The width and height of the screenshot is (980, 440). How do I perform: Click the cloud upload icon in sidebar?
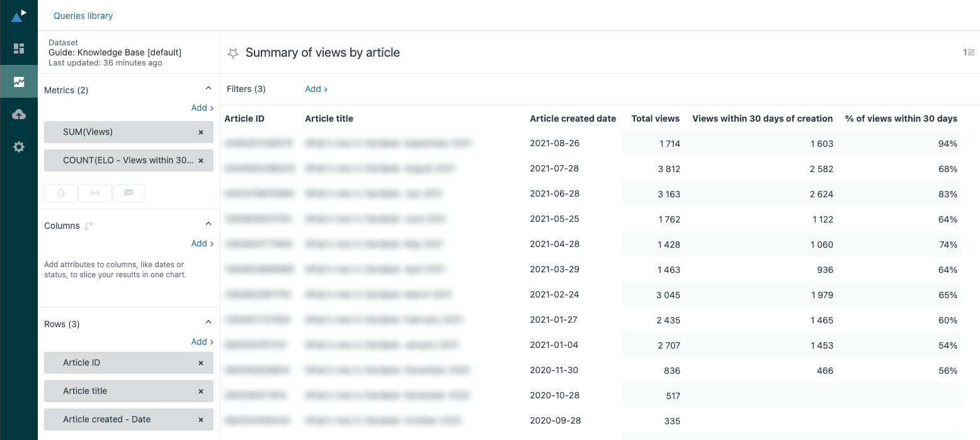click(18, 114)
